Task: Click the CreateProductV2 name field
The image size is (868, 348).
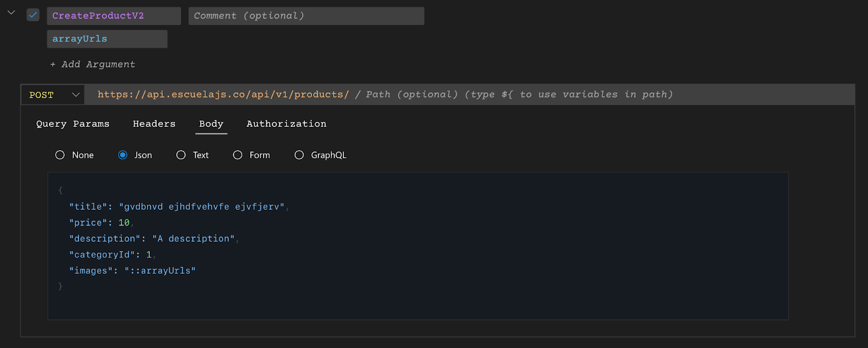Action: tap(113, 16)
